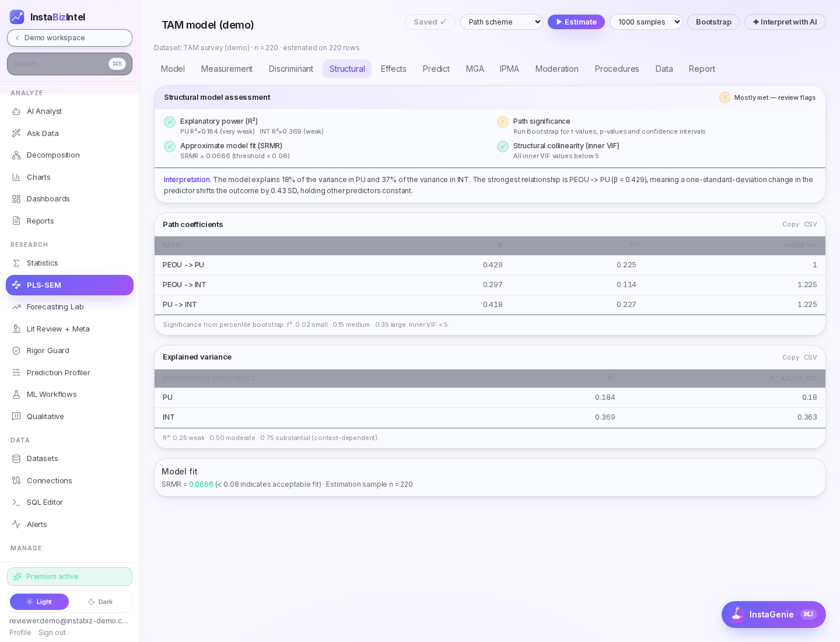Select the Charts bar icon
840x642 pixels.
click(x=16, y=177)
